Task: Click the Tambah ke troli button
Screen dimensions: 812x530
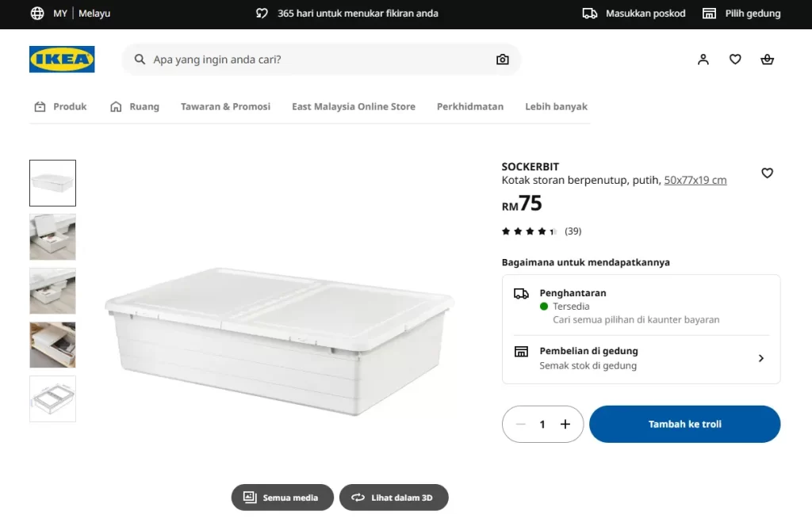Action: pyautogui.click(x=684, y=424)
